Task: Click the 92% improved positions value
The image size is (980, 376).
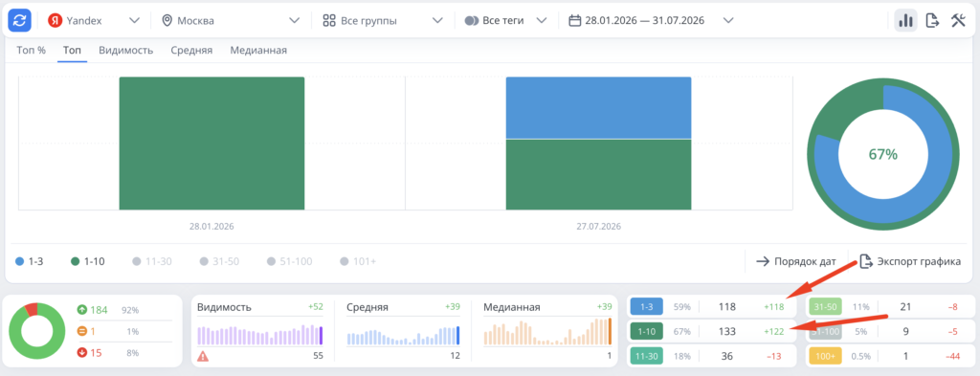Action: point(130,310)
